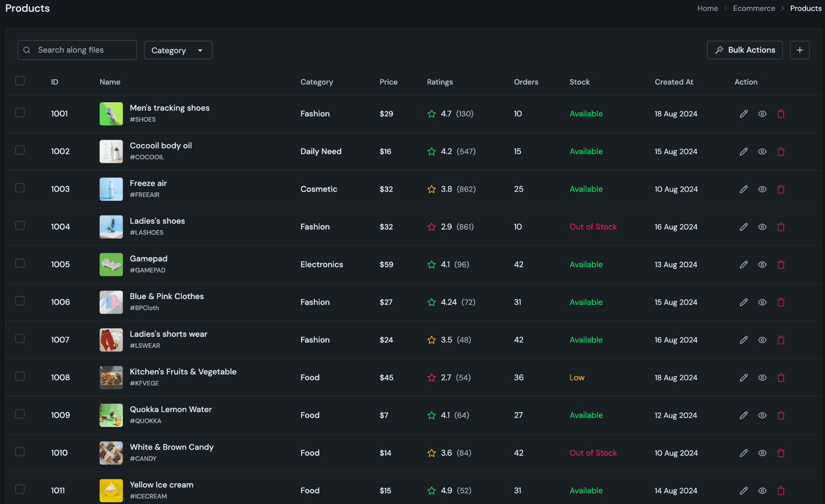Delete the Freeze air product
Screen dimensions: 825x504
click(781, 189)
